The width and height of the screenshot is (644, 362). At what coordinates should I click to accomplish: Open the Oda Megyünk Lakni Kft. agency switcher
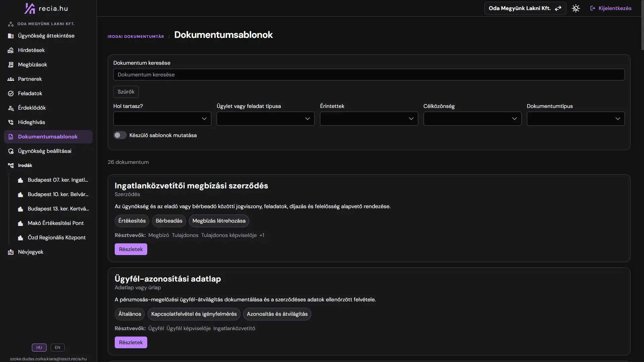tap(525, 8)
